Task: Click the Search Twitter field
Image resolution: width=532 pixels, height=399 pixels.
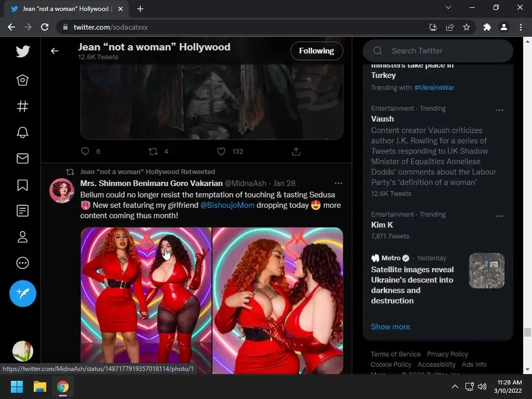Action: (x=437, y=51)
